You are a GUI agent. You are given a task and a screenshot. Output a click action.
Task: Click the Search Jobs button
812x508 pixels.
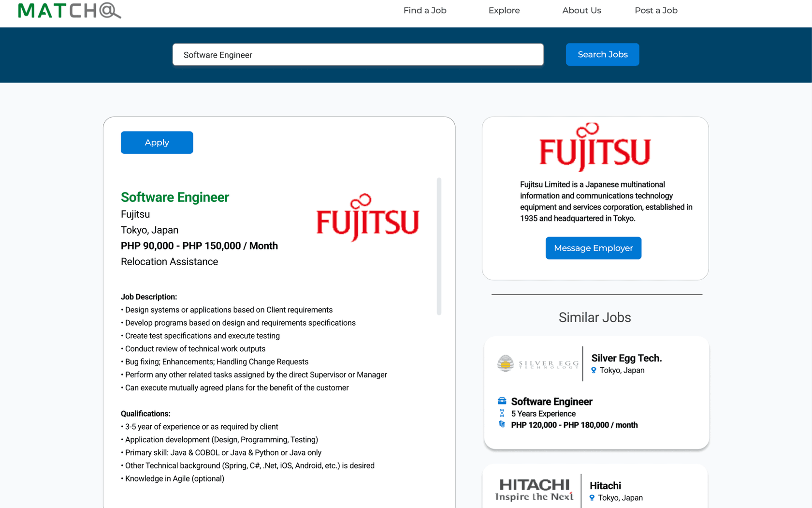pos(602,55)
